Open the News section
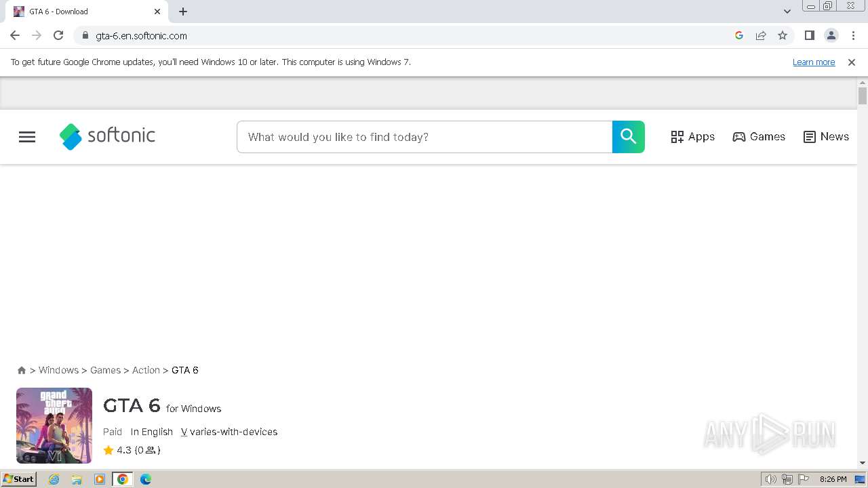The height and width of the screenshot is (488, 868). pyautogui.click(x=826, y=137)
